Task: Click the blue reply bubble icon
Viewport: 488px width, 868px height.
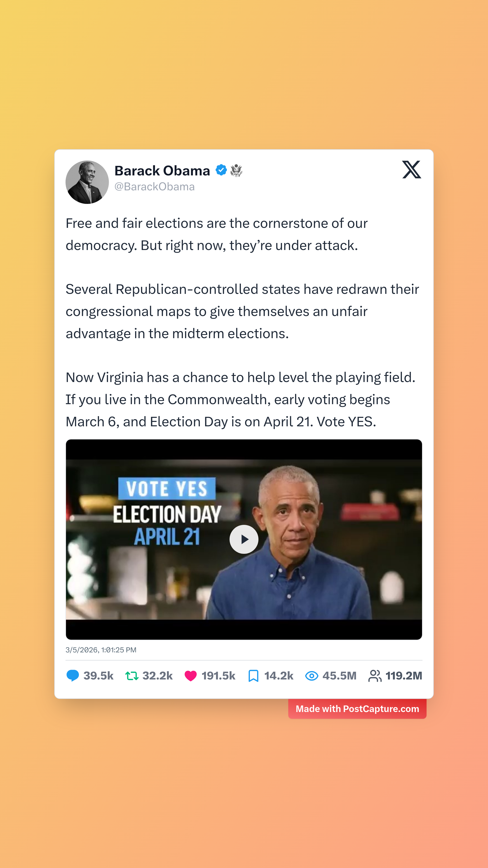Action: 72,676
